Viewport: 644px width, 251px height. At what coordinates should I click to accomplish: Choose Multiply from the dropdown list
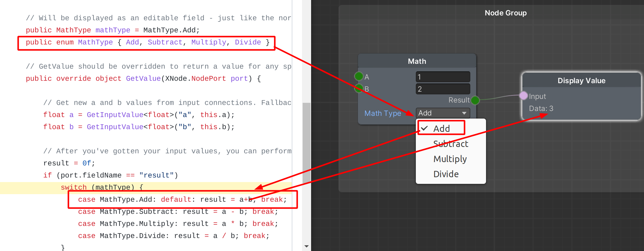tap(450, 159)
